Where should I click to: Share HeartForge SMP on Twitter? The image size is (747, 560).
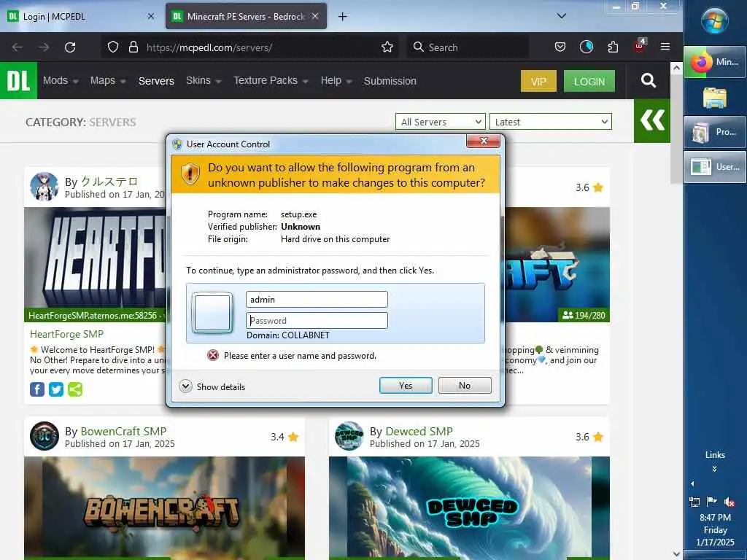[x=56, y=389]
